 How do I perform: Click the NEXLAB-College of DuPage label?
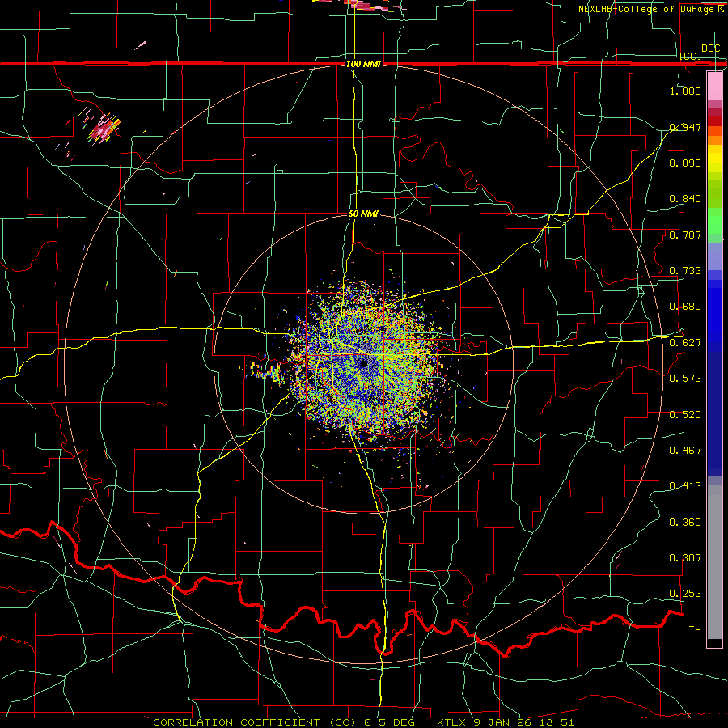click(x=647, y=9)
